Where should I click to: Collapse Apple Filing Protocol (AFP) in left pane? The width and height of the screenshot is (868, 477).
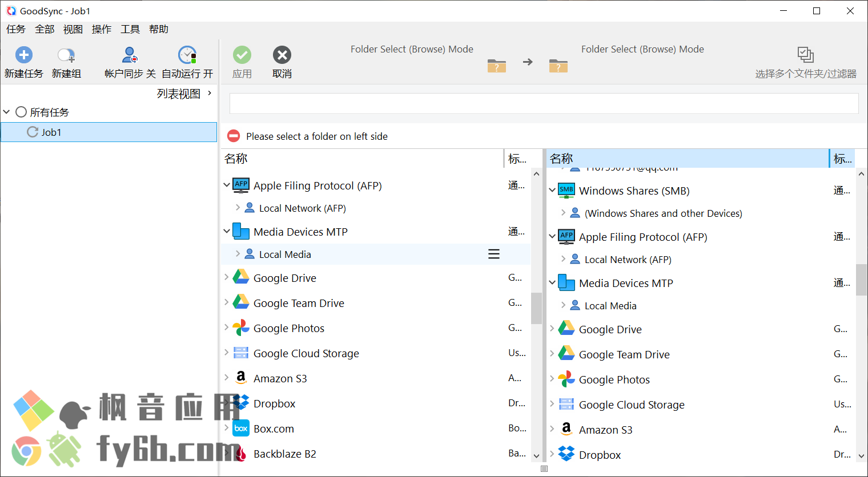[x=227, y=185]
